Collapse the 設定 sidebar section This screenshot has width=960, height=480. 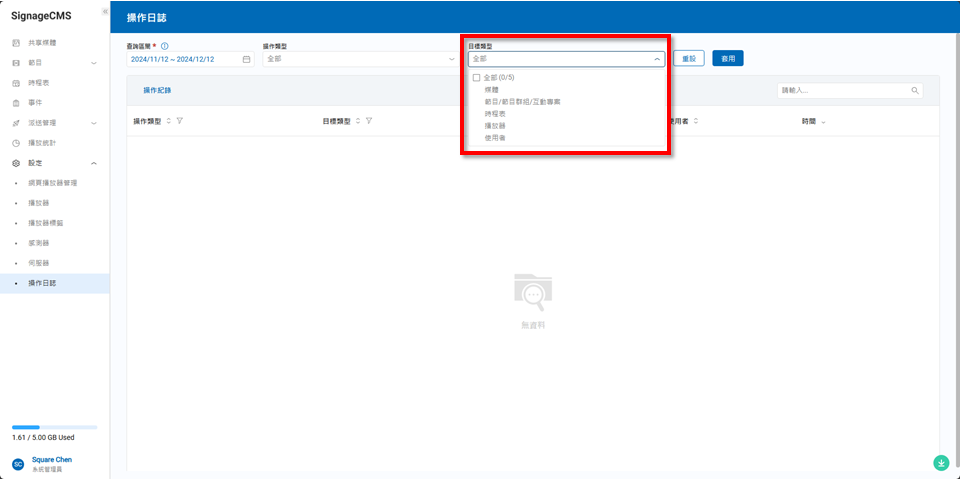(x=94, y=163)
